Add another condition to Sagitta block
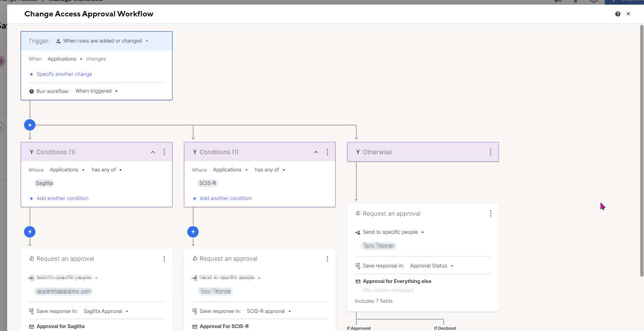This screenshot has height=331, width=644. tap(59, 198)
